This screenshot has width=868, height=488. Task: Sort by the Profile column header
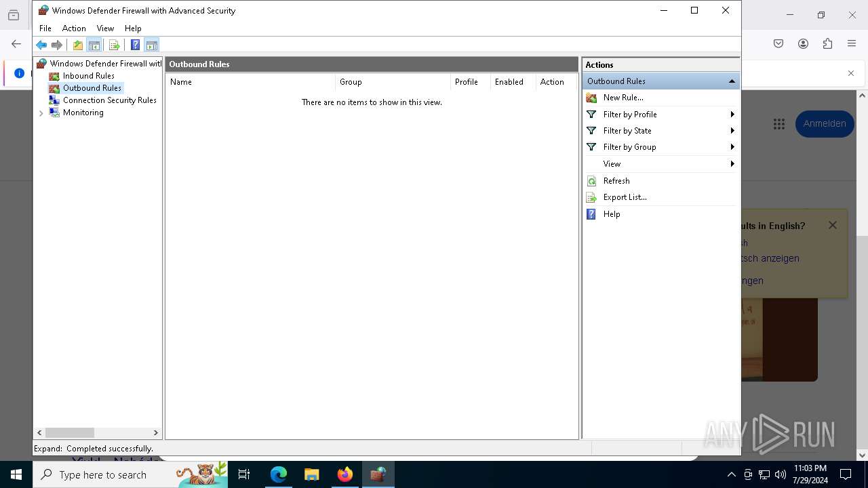click(x=470, y=82)
